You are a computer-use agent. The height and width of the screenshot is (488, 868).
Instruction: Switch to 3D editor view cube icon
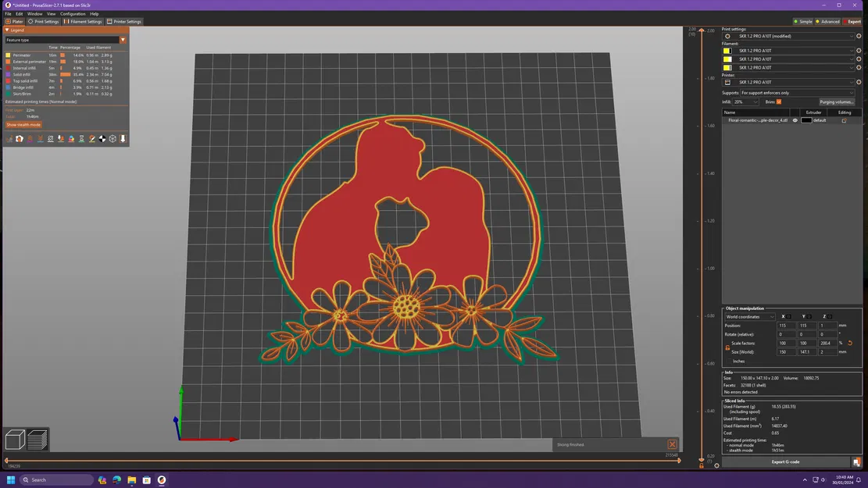pos(15,440)
